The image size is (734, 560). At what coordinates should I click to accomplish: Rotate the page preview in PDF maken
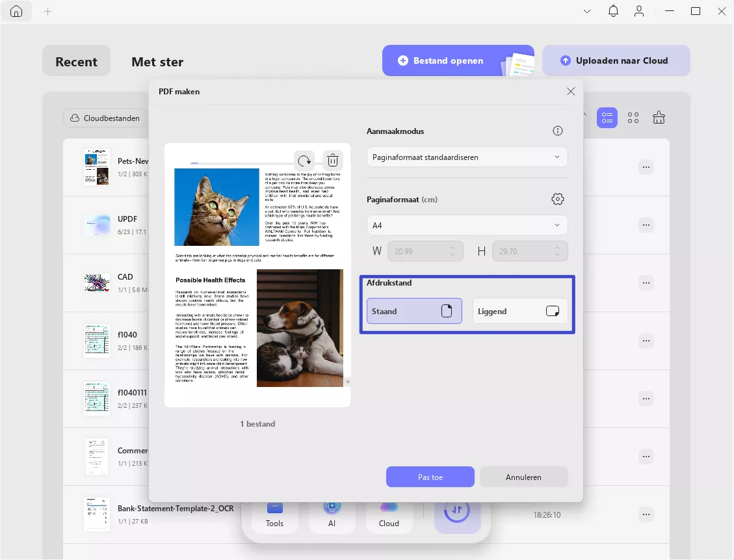click(304, 161)
